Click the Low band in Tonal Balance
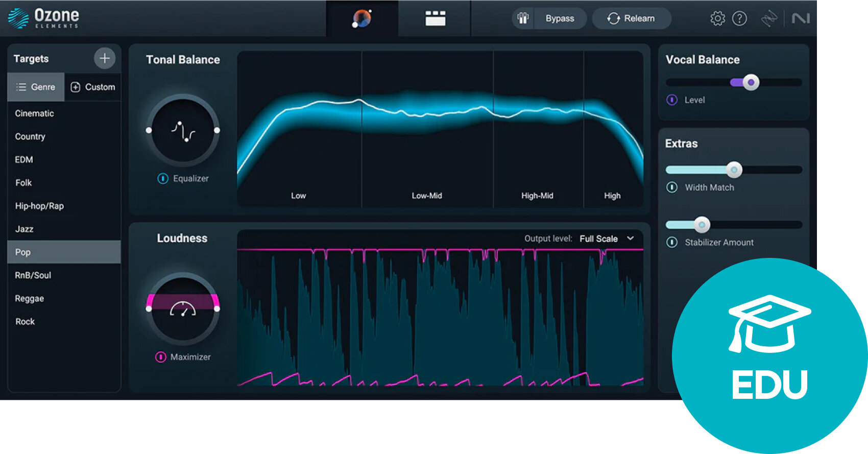Viewport: 868px width, 454px height. tap(299, 129)
